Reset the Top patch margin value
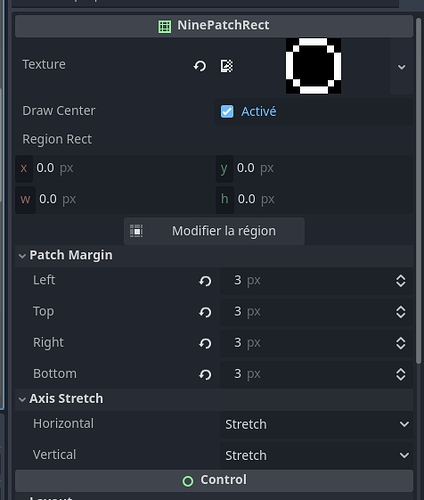 [205, 312]
